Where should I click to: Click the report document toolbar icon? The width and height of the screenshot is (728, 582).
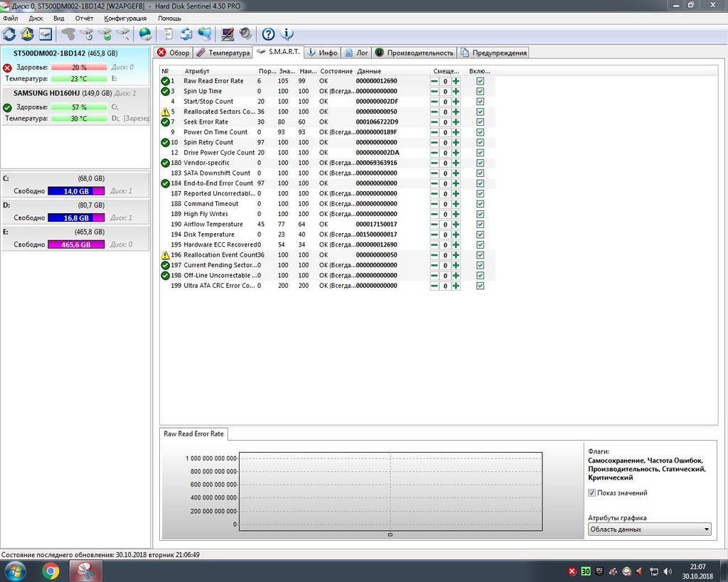point(168,34)
